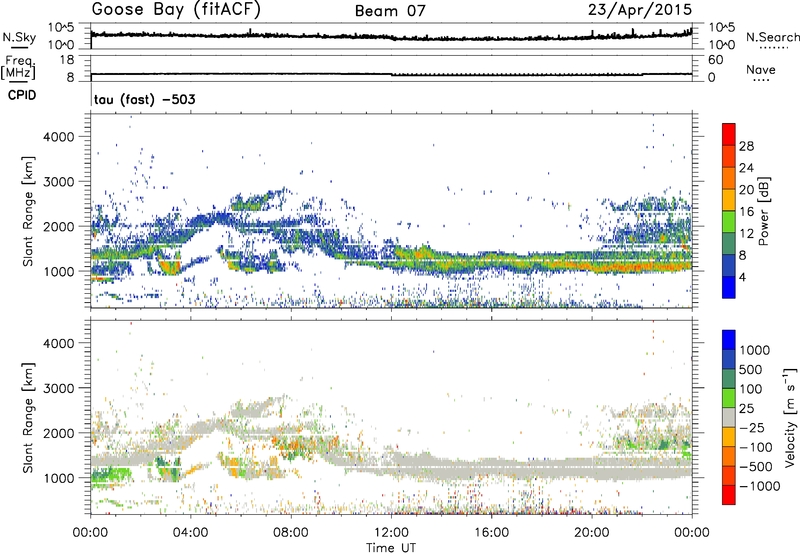Select the date text "23/Apr/2015"
Viewport: 800px width, 554px height.
[x=640, y=10]
